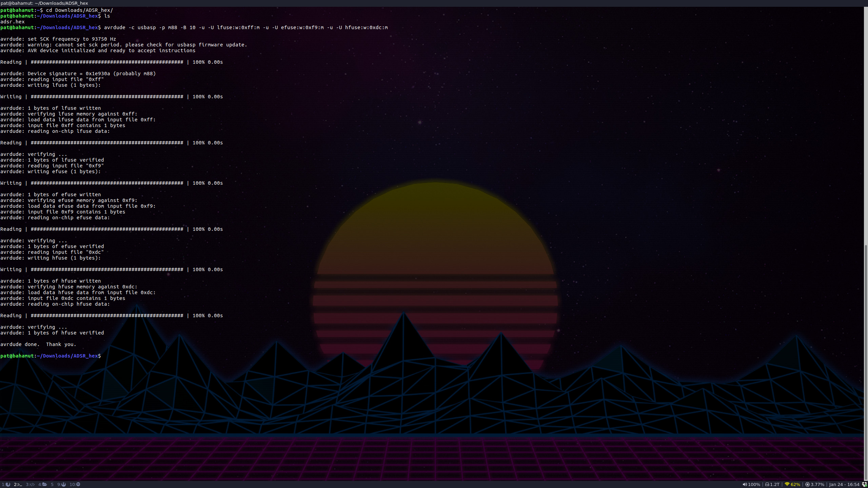Open Spotify workspace 10
Viewport: 868px width, 488px height.
click(75, 484)
